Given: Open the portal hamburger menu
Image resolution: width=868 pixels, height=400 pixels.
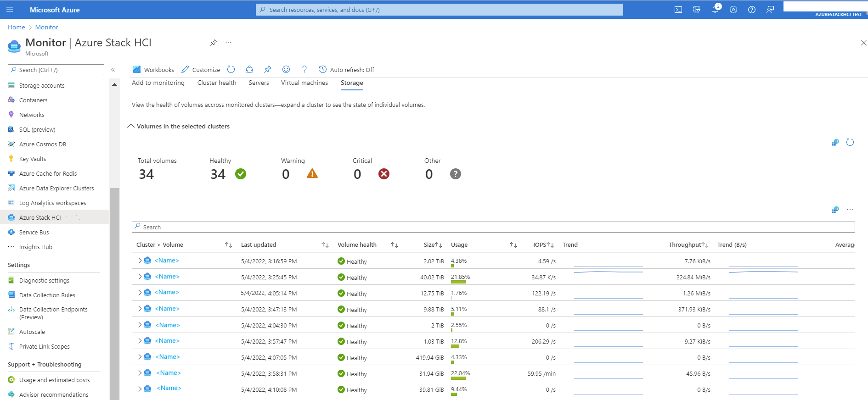Looking at the screenshot, I should point(10,10).
